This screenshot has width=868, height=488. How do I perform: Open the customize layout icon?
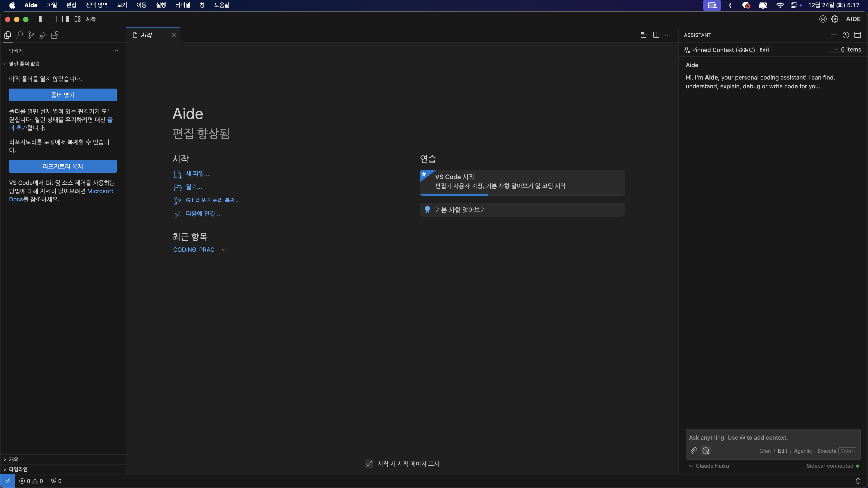point(78,19)
